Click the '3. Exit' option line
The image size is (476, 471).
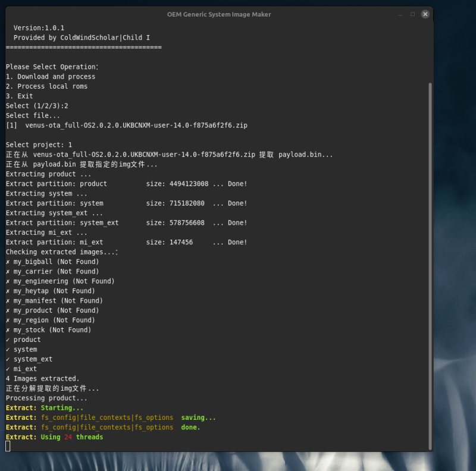tap(20, 96)
